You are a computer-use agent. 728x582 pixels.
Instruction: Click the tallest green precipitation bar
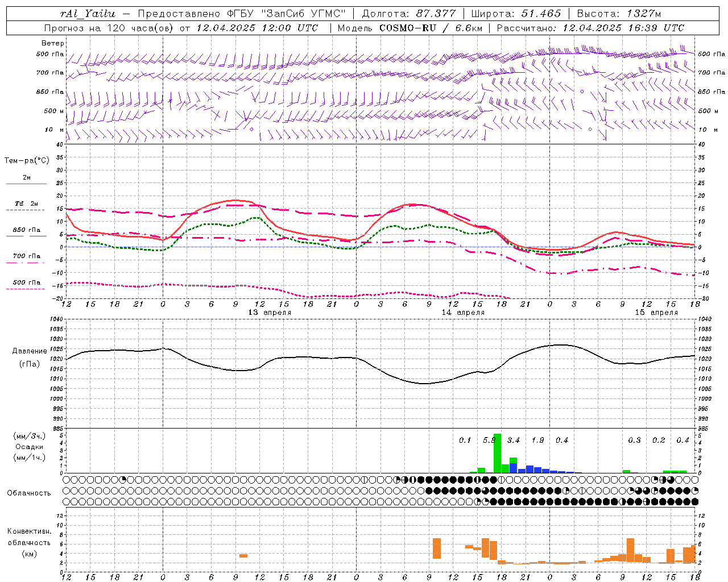pos(497,453)
